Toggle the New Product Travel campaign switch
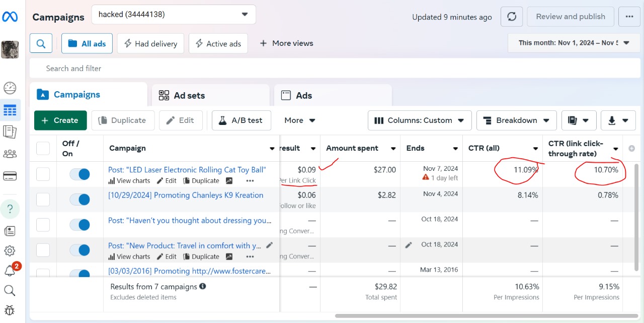The image size is (644, 323). 79,250
